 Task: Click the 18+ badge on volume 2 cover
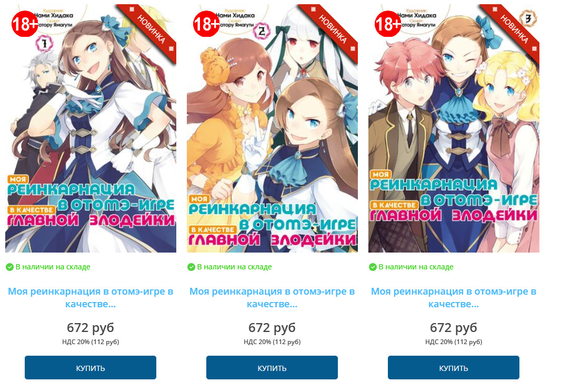tap(206, 24)
